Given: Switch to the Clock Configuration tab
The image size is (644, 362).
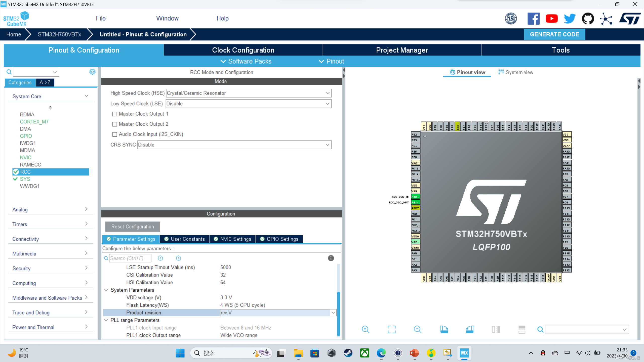Looking at the screenshot, I should tap(243, 50).
